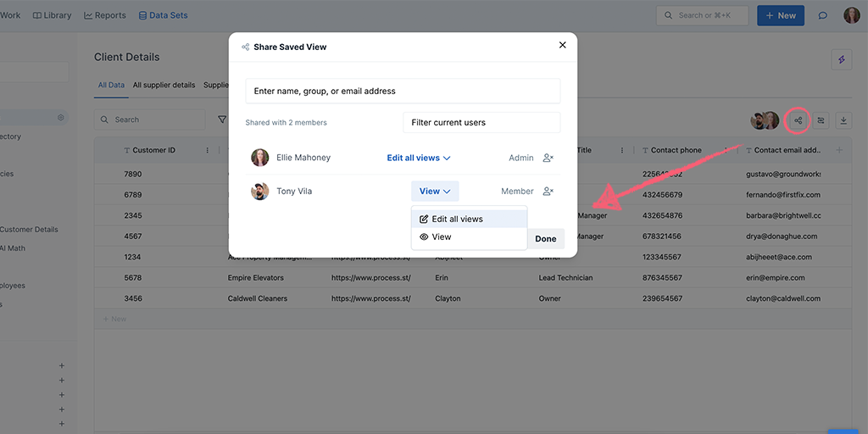Open the user profile avatar in the top right
868x434 pixels.
coord(851,15)
